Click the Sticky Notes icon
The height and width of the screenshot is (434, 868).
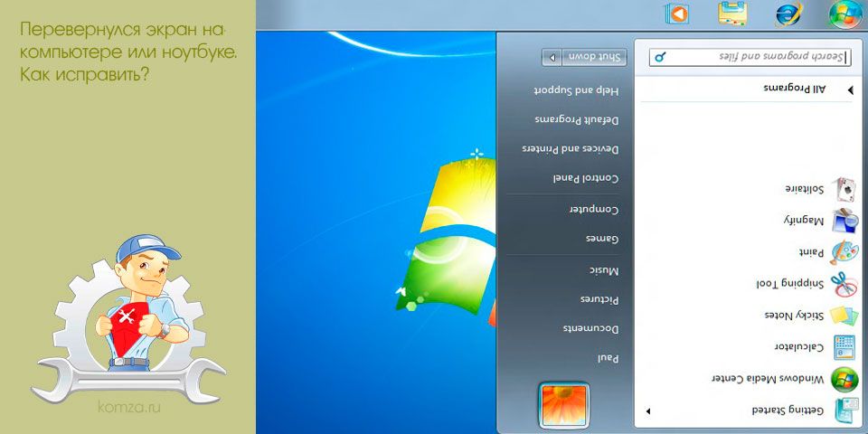tap(845, 316)
